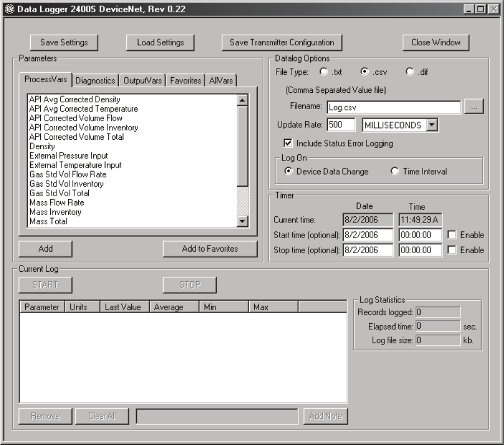
Task: Select the .txt file type option
Action: click(x=324, y=72)
